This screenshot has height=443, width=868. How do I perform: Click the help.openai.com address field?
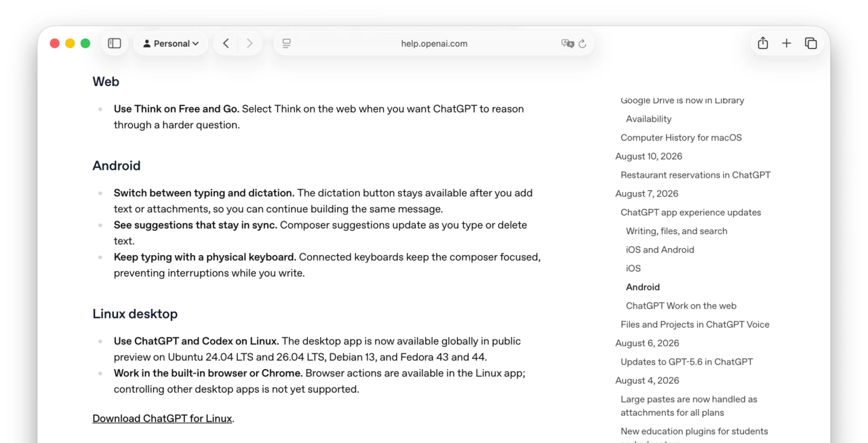434,43
